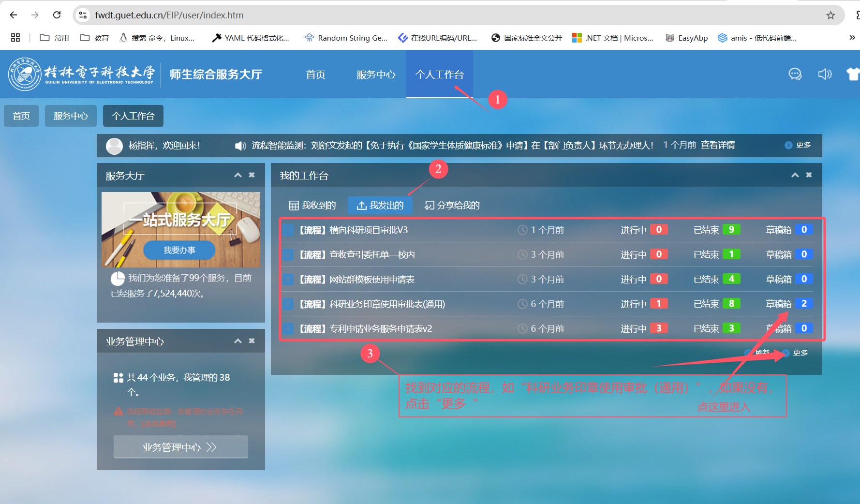The height and width of the screenshot is (504, 860).
Task: Close the 服务大厅 panel
Action: click(x=252, y=175)
